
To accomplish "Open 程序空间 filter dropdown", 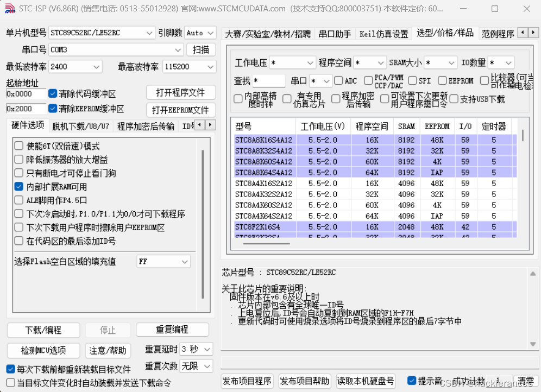I will [x=369, y=63].
